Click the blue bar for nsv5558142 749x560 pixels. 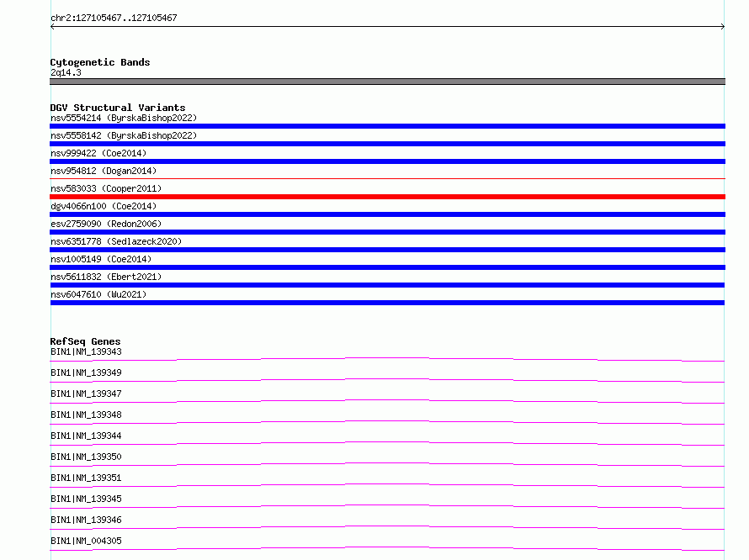(387, 144)
